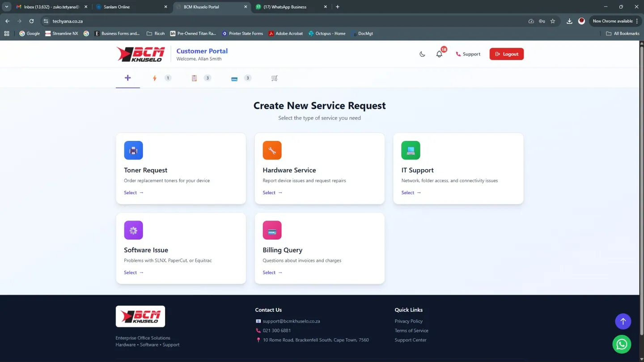Click the BCM Khuselo footer logo

(x=140, y=316)
